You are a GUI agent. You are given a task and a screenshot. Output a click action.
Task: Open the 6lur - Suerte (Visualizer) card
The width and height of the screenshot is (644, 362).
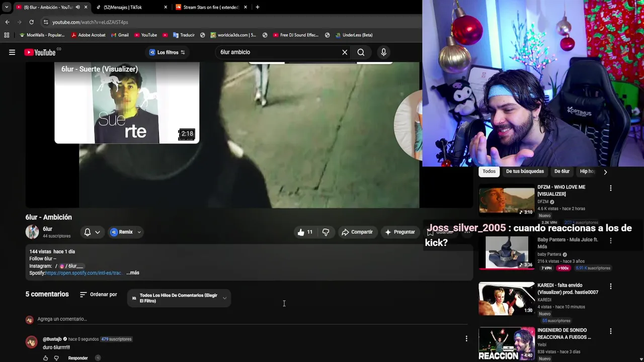tap(127, 103)
